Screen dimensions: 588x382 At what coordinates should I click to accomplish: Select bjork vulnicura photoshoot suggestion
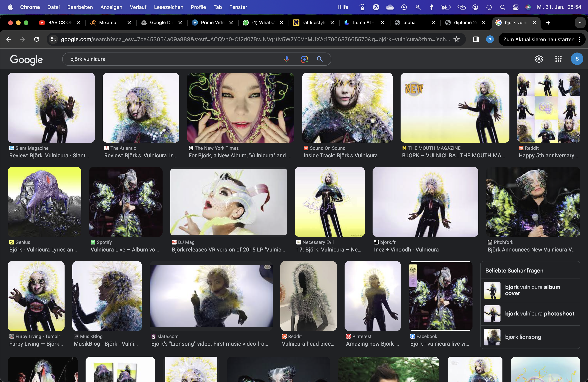pyautogui.click(x=530, y=314)
